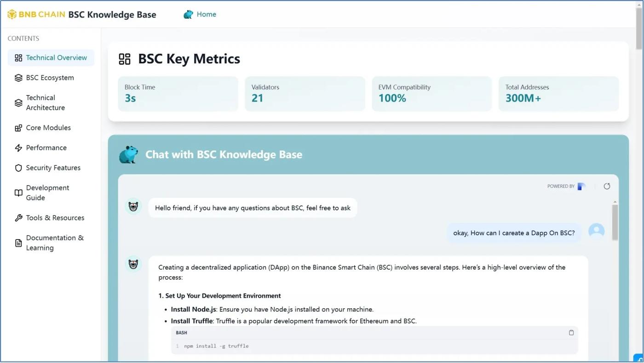The image size is (644, 363).
Task: Click the capybara icon beside Home
Action: (x=188, y=15)
